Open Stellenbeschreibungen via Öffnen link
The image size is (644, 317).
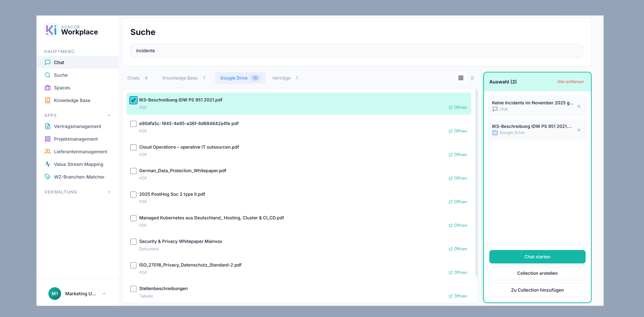(x=458, y=296)
